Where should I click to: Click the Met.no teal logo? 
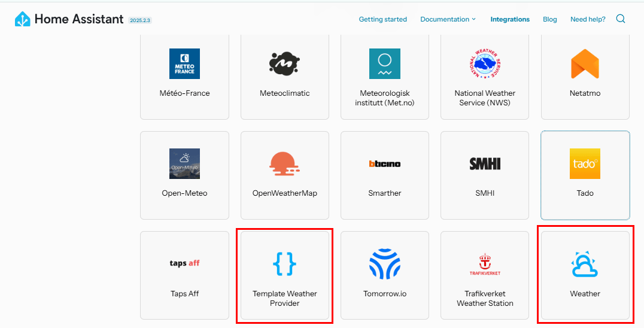[x=385, y=63]
